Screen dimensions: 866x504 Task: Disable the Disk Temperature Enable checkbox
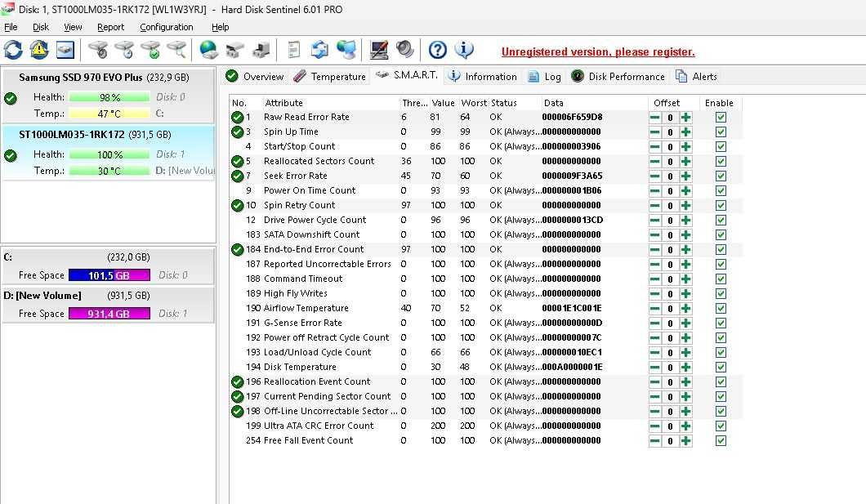point(721,367)
